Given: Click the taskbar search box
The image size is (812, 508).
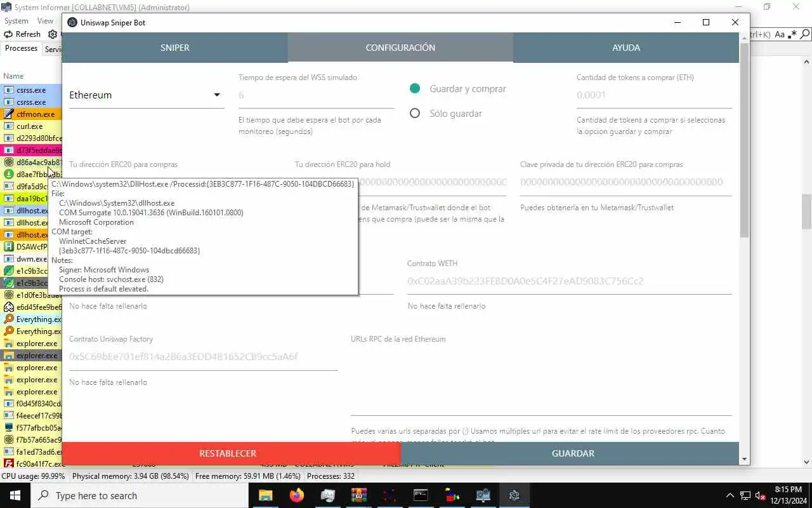Looking at the screenshot, I should click(141, 495).
